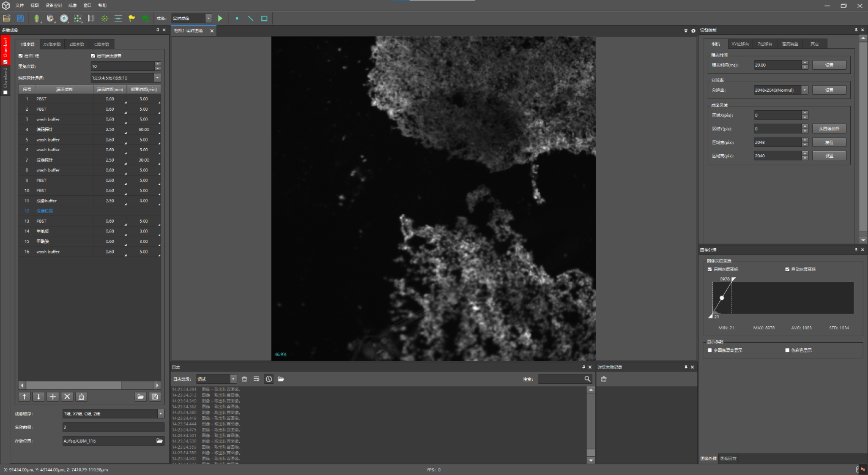Click the blue save disk toolbar icon
This screenshot has width=868, height=475.
click(20, 18)
